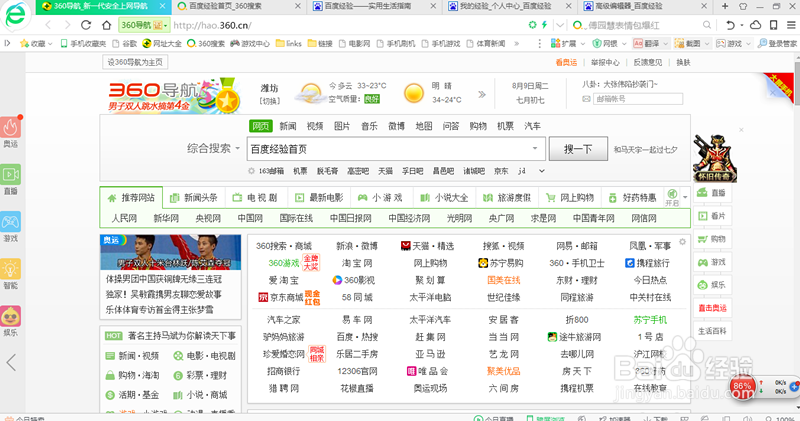Select the 网页 search tab
800x421 pixels.
click(261, 126)
